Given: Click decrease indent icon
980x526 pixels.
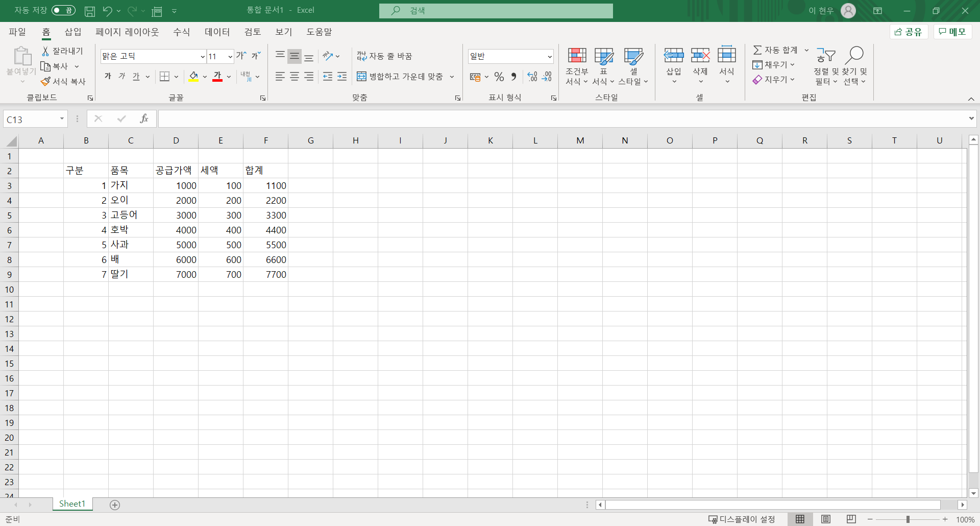Looking at the screenshot, I should click(x=328, y=77).
